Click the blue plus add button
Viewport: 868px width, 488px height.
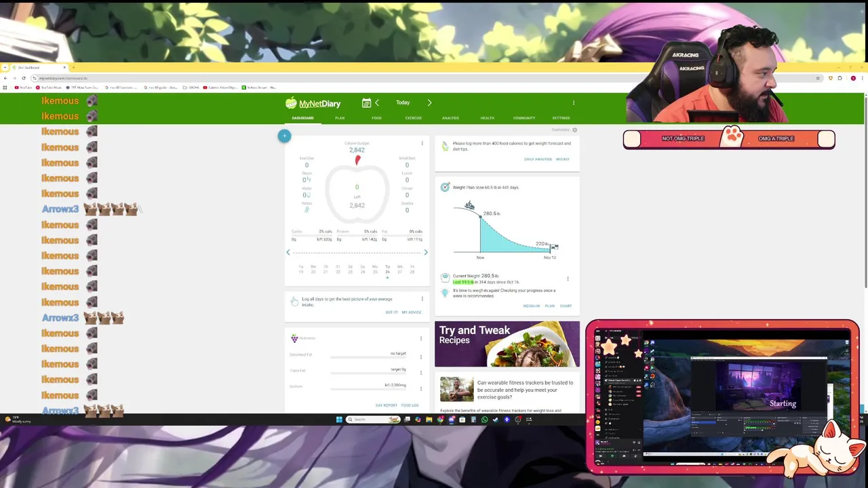click(284, 136)
